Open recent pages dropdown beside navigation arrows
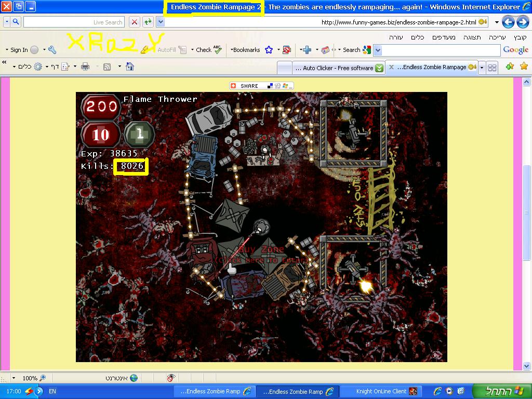The width and height of the screenshot is (532, 399). 496,22
